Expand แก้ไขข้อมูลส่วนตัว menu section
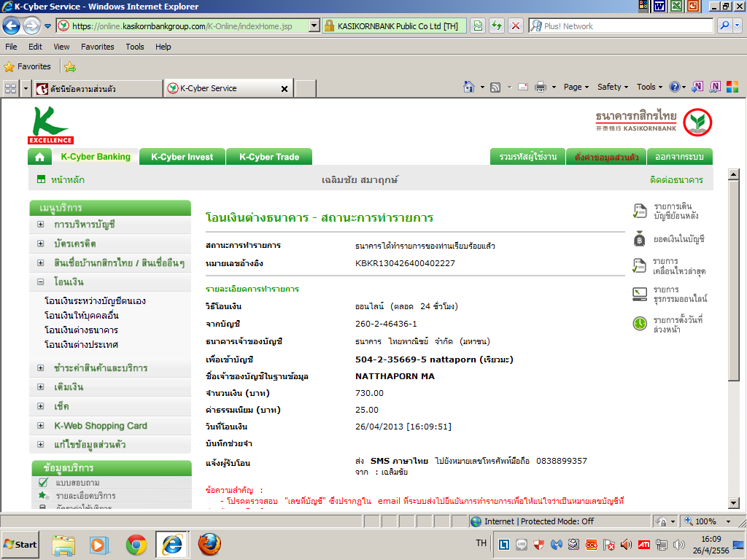 point(41,445)
